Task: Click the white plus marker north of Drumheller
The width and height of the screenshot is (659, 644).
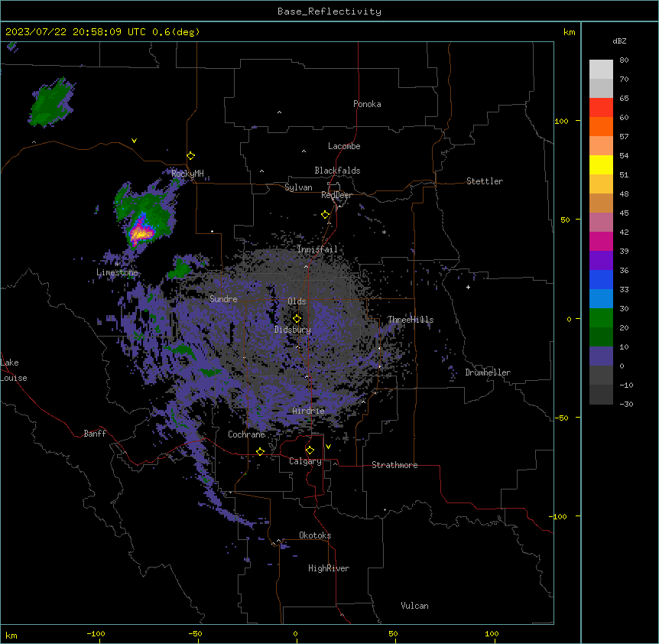Action: tap(468, 287)
